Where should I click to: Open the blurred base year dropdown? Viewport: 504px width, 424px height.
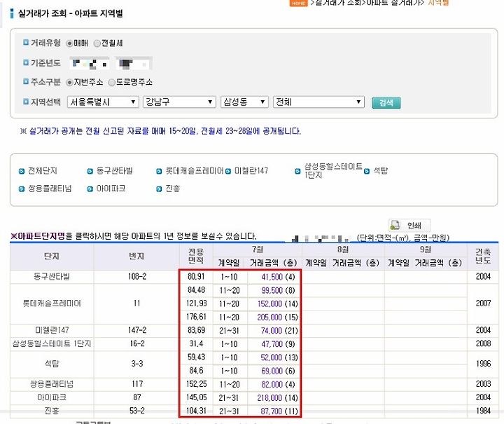[90, 63]
